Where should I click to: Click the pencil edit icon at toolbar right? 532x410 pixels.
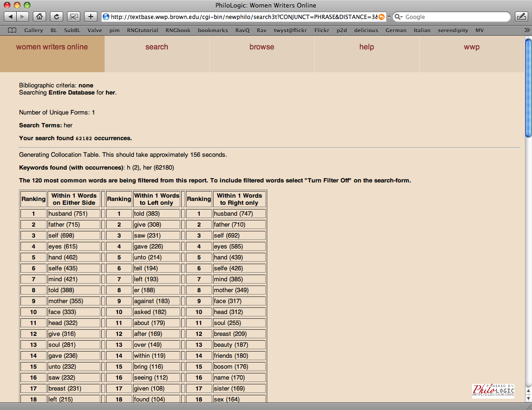click(x=521, y=17)
